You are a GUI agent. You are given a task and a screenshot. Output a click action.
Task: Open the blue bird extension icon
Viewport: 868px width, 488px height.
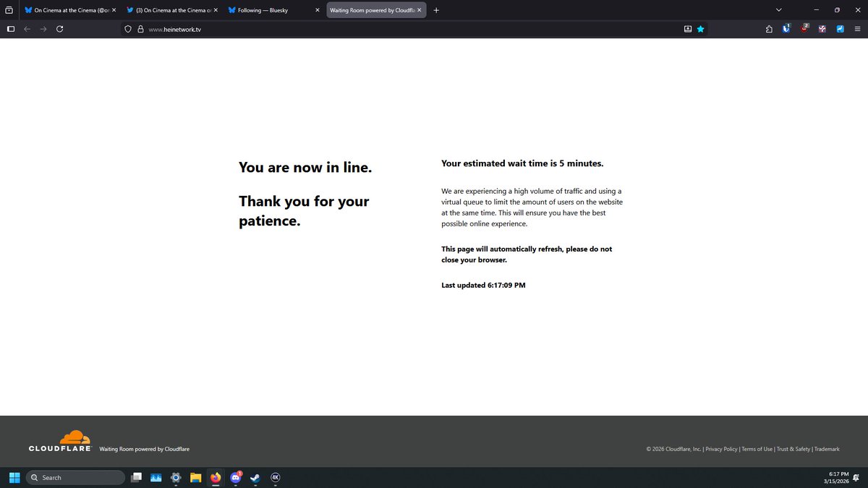tap(840, 30)
